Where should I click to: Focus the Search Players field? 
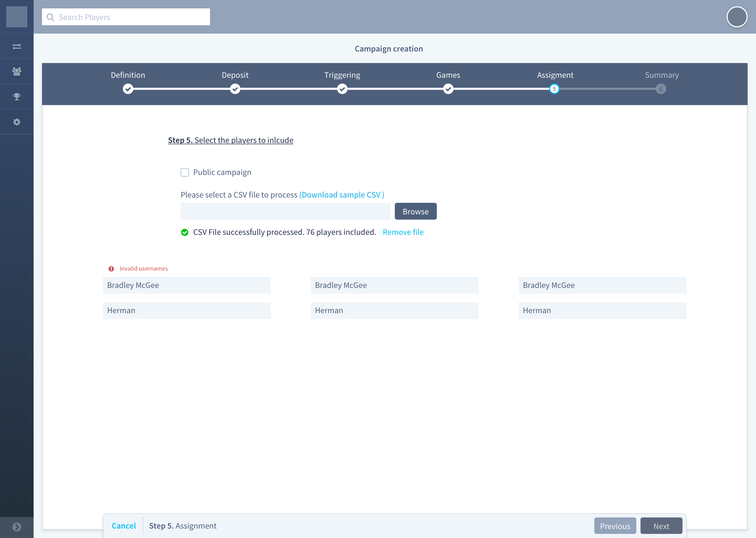pos(132,17)
